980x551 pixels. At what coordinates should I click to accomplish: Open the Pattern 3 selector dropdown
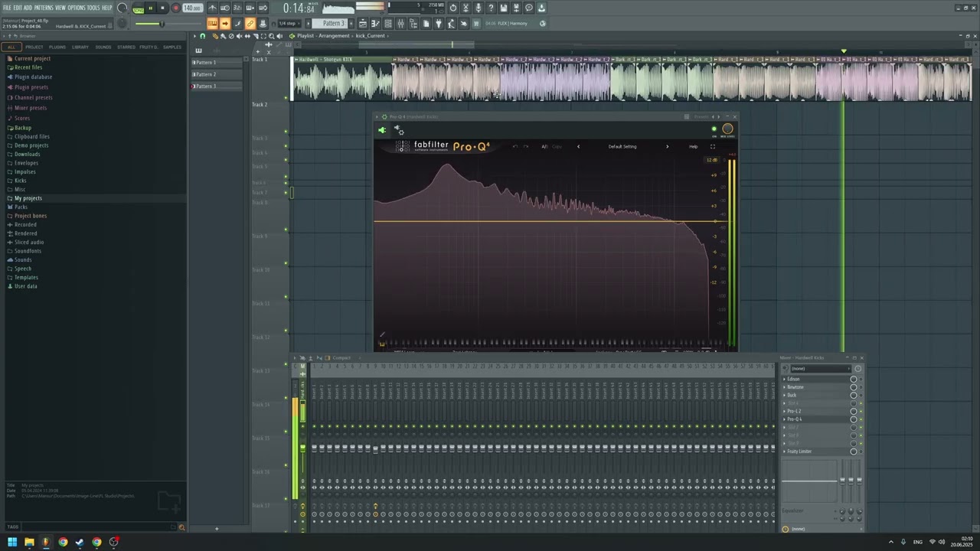334,24
